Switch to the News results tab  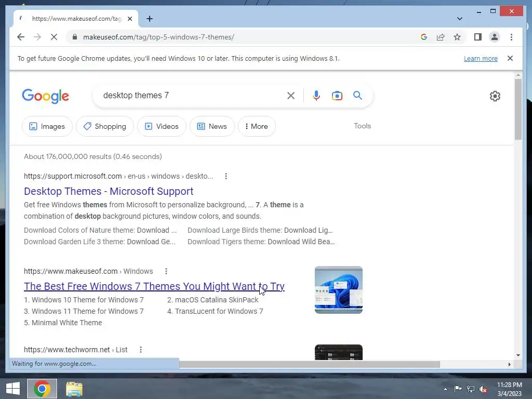click(x=212, y=126)
